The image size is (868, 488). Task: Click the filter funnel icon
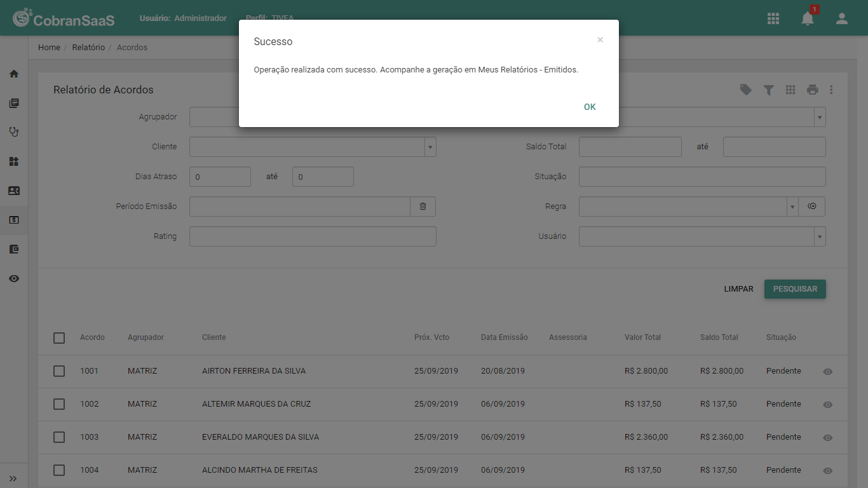(x=768, y=90)
